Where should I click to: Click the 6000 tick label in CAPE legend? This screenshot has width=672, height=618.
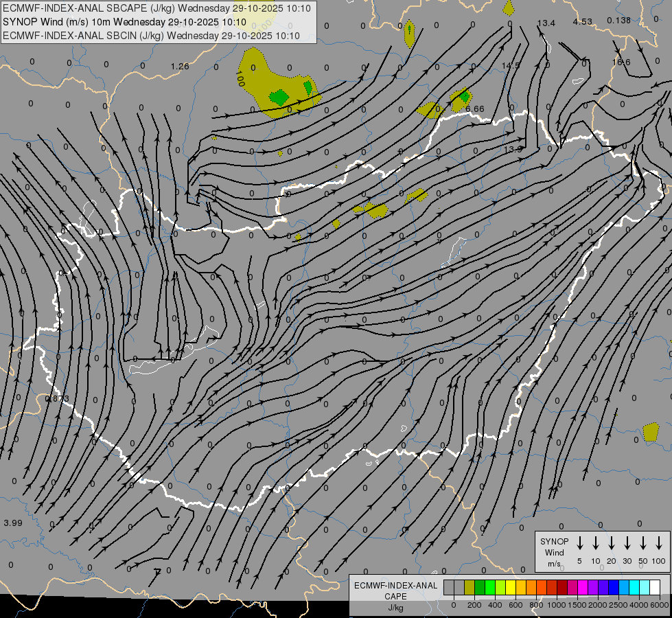(660, 605)
